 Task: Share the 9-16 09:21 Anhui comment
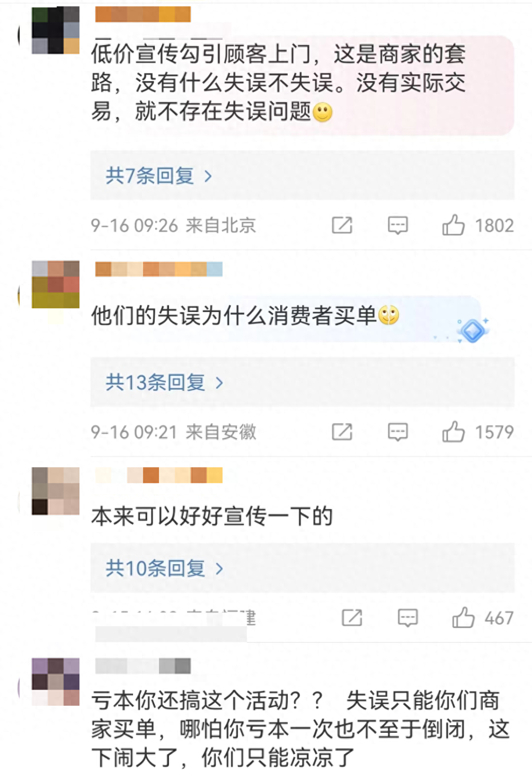(342, 432)
